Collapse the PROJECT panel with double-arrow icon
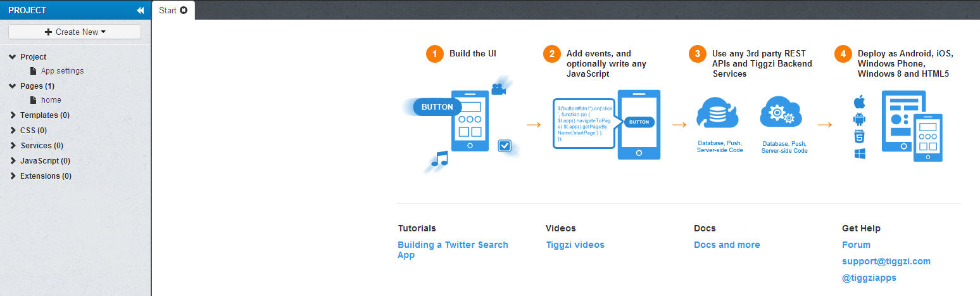Screen dimensions: 980x296 pos(140,10)
